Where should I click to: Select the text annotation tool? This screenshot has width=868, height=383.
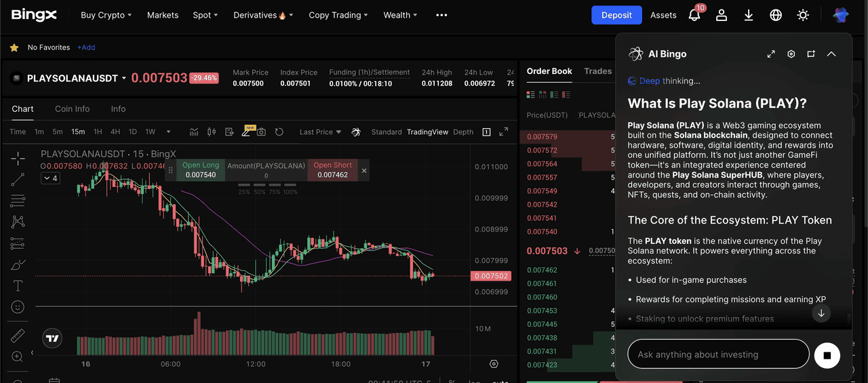pyautogui.click(x=18, y=285)
